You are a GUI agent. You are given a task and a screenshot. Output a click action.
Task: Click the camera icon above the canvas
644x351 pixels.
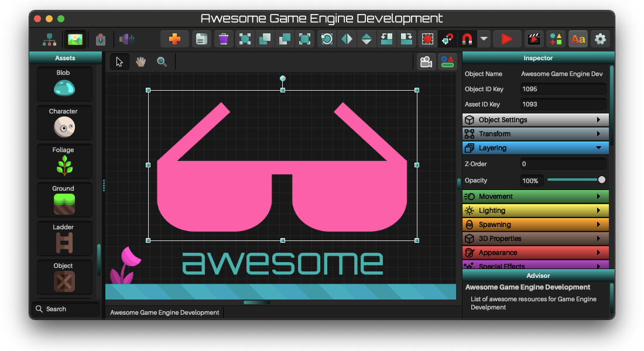426,61
